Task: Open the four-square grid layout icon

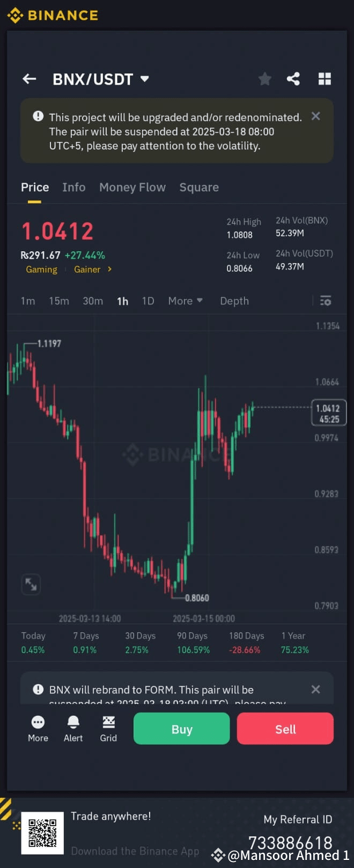Action: (324, 79)
